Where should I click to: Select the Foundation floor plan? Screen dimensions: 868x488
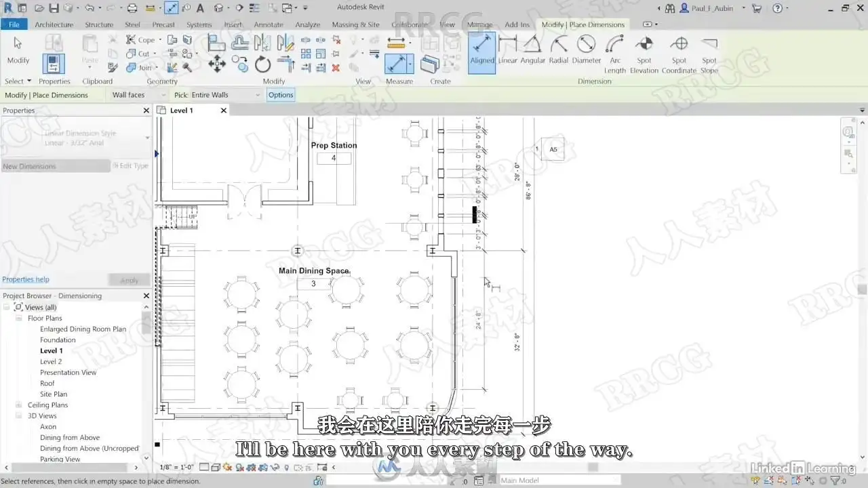click(58, 340)
